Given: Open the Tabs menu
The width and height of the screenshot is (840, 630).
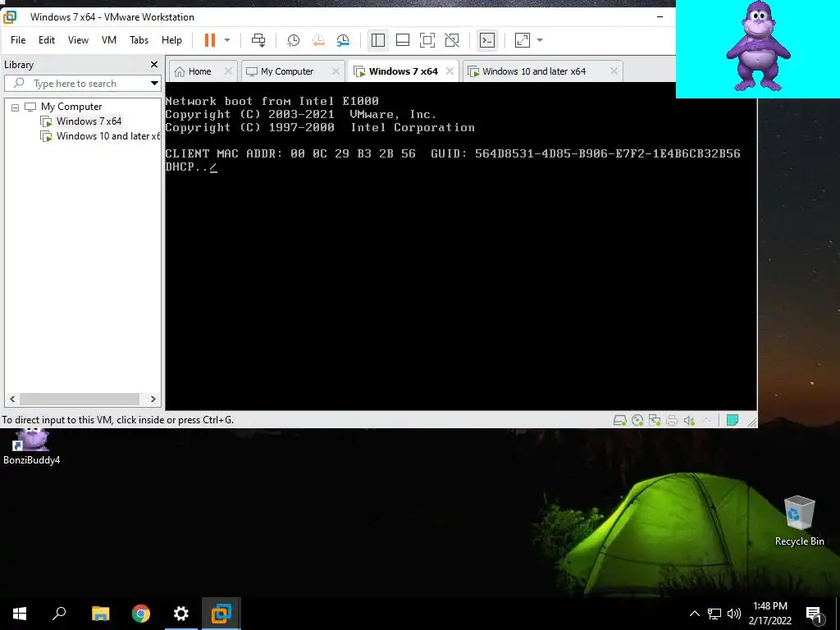Looking at the screenshot, I should [139, 40].
